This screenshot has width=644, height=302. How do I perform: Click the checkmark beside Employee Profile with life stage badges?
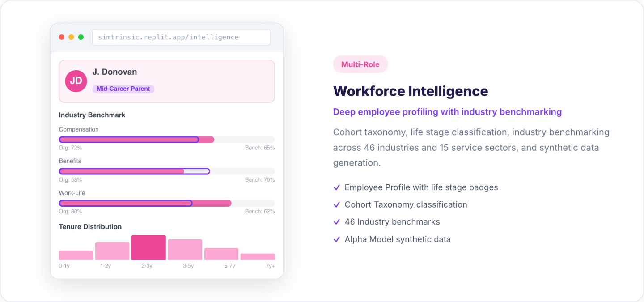point(337,187)
